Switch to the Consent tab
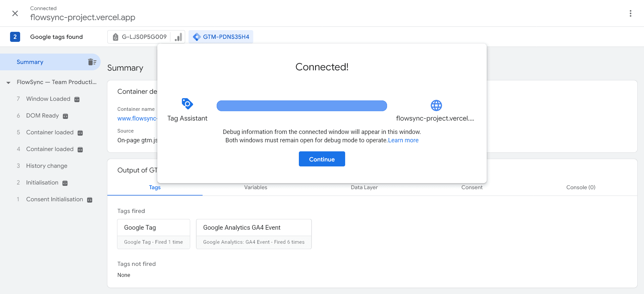644x294 pixels. [472, 188]
